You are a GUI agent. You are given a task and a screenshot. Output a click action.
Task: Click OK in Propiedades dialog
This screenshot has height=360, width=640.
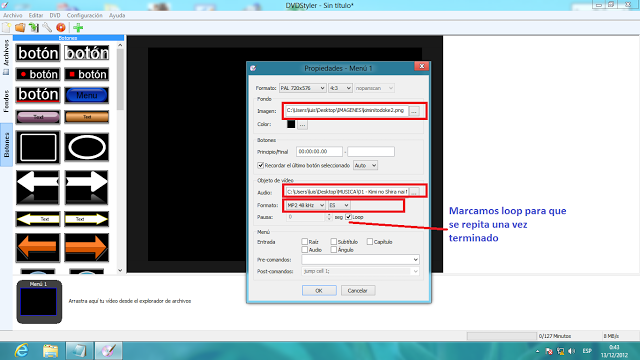coord(319,291)
